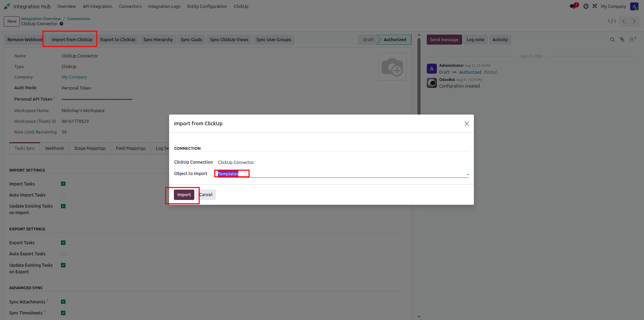
Task: Click the Import button in dialog
Action: click(x=184, y=195)
